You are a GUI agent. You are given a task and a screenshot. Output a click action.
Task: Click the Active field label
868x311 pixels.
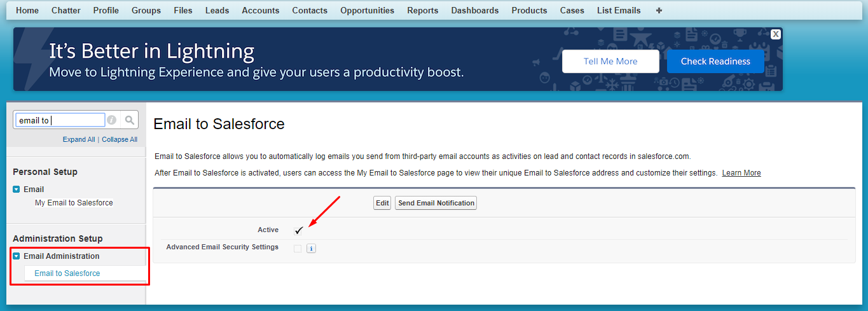[268, 230]
